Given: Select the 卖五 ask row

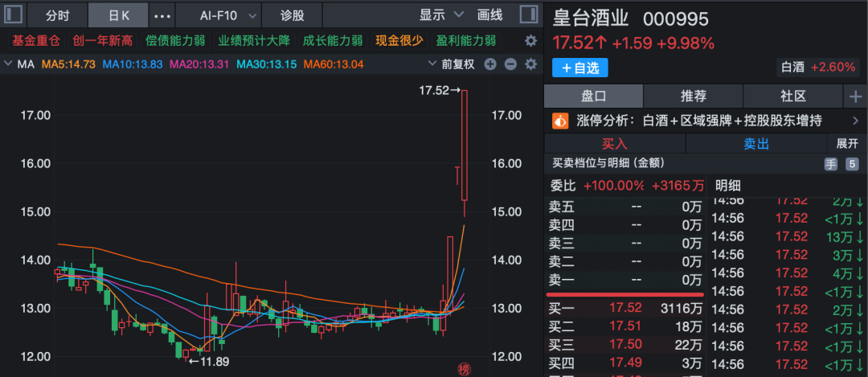Looking at the screenshot, I should coord(625,207).
